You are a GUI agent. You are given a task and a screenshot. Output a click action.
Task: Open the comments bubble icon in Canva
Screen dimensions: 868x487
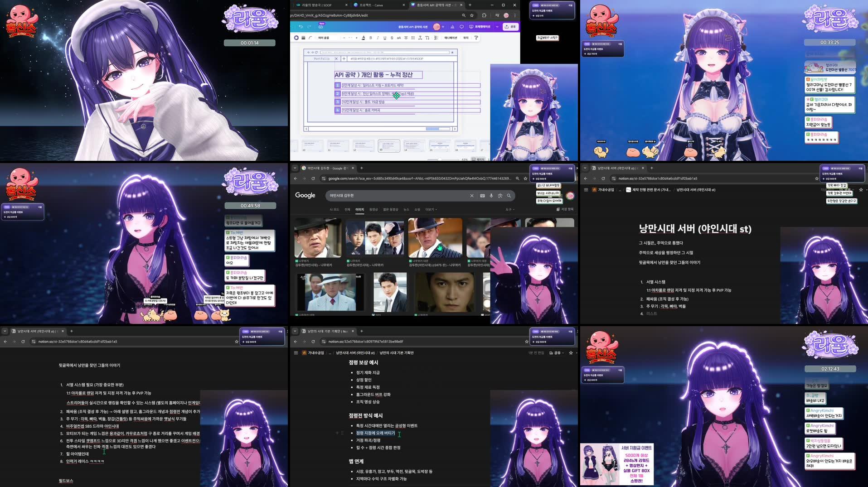pyautogui.click(x=461, y=27)
